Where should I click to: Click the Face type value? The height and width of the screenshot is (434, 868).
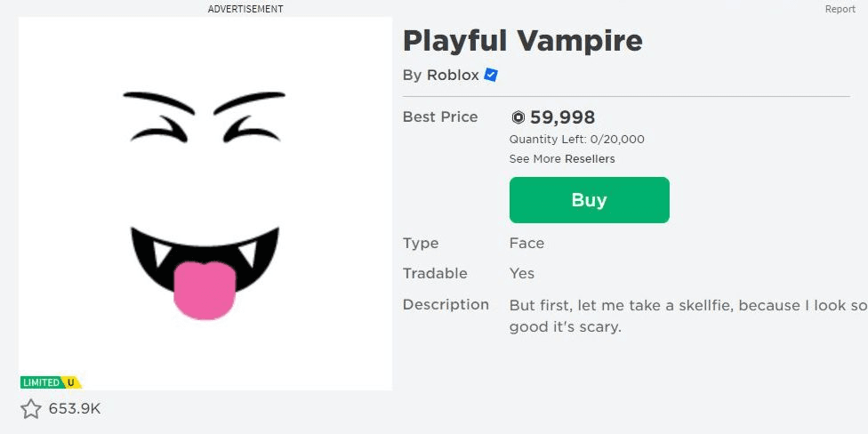click(526, 244)
